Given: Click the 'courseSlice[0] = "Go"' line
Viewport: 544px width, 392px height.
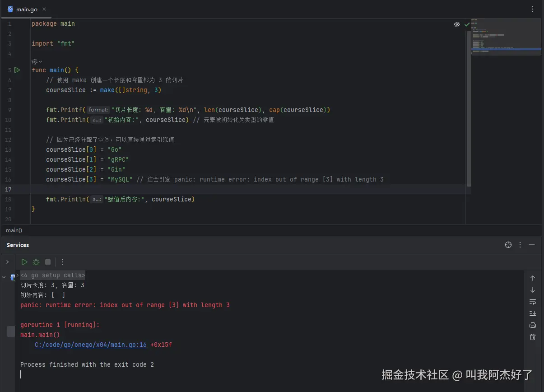Looking at the screenshot, I should (x=84, y=149).
